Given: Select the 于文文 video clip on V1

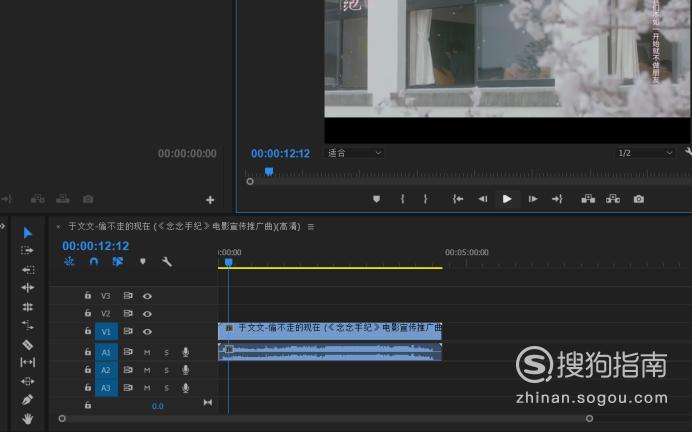Looking at the screenshot, I should [x=330, y=331].
